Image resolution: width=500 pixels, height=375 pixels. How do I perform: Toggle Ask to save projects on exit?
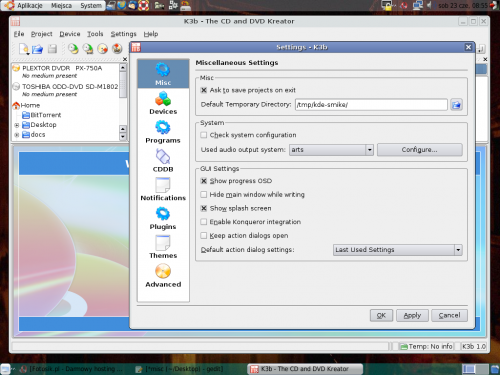click(x=204, y=90)
